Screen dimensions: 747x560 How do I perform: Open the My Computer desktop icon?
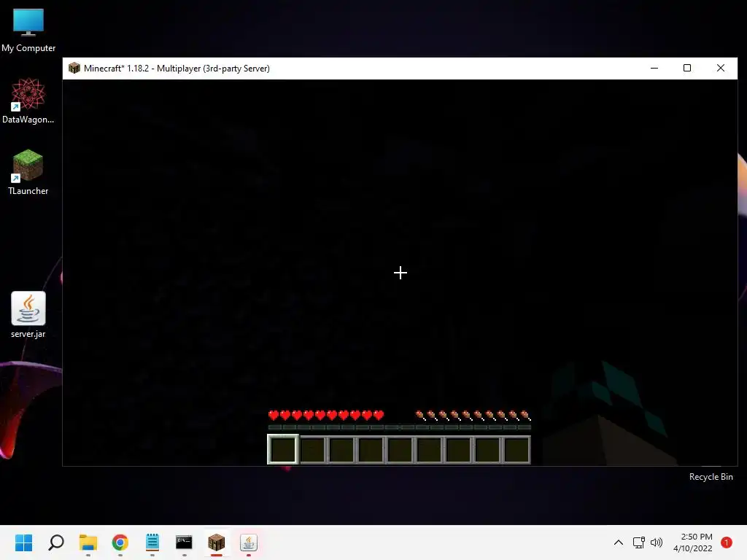point(28,29)
